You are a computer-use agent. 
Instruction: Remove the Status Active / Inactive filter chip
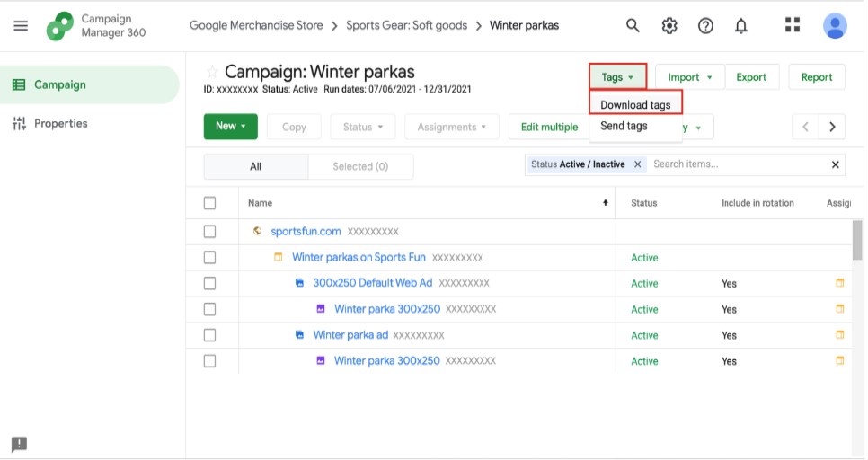click(x=637, y=164)
